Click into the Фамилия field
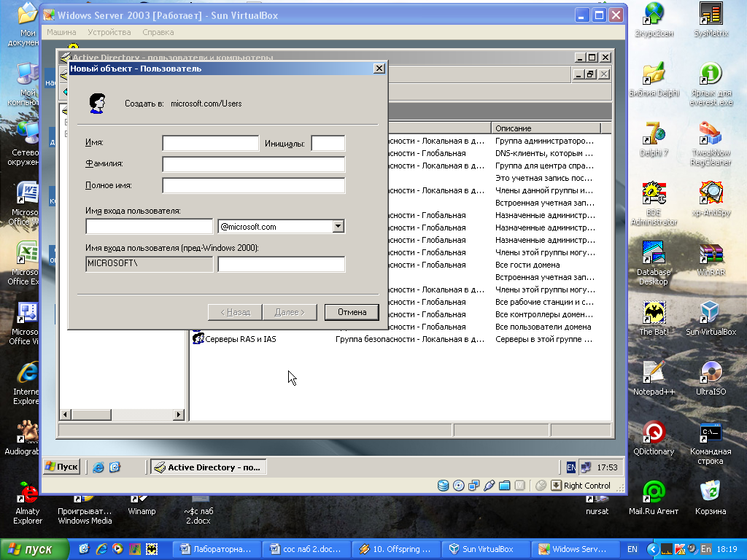 (253, 164)
